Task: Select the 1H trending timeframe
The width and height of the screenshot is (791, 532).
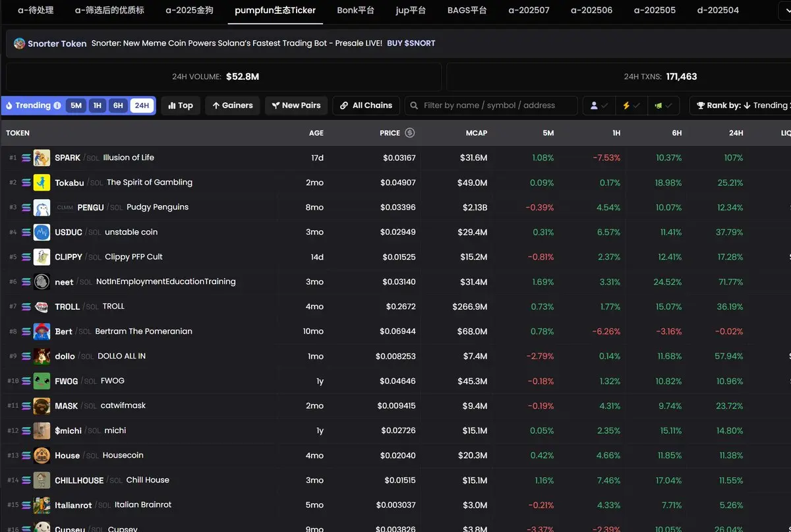Action: pos(98,105)
